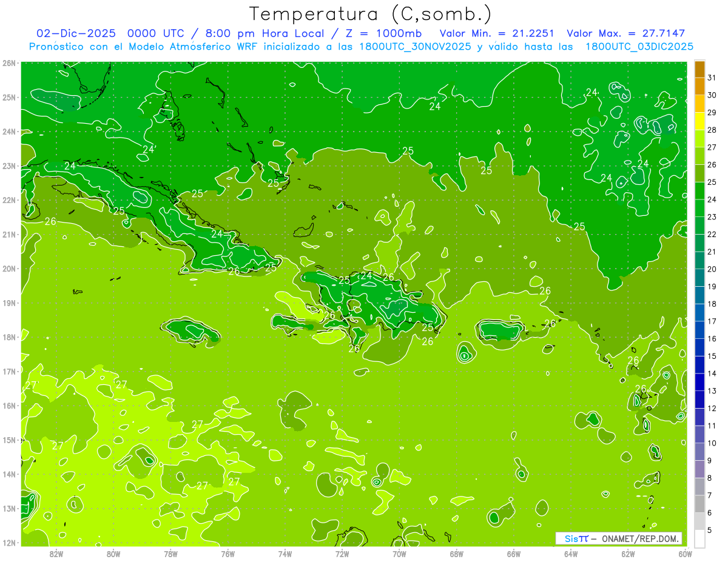728x562 pixels.
Task: Click the legend color band between 24 and 25
Action: coord(699,191)
